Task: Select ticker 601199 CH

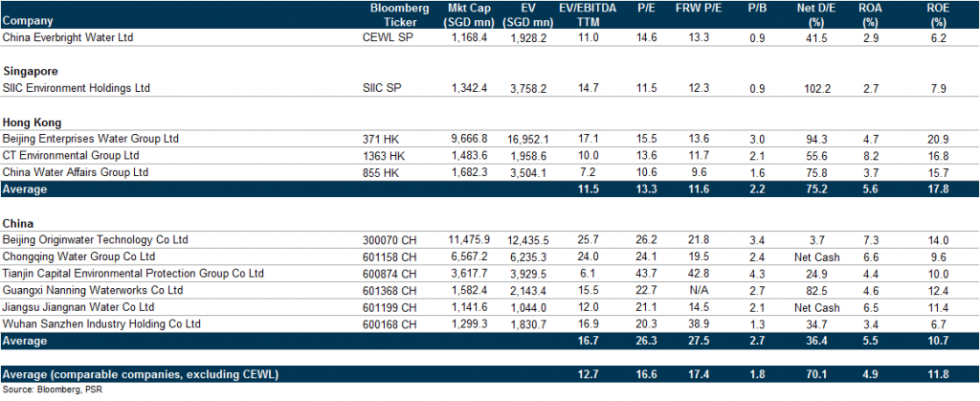Action: [390, 306]
